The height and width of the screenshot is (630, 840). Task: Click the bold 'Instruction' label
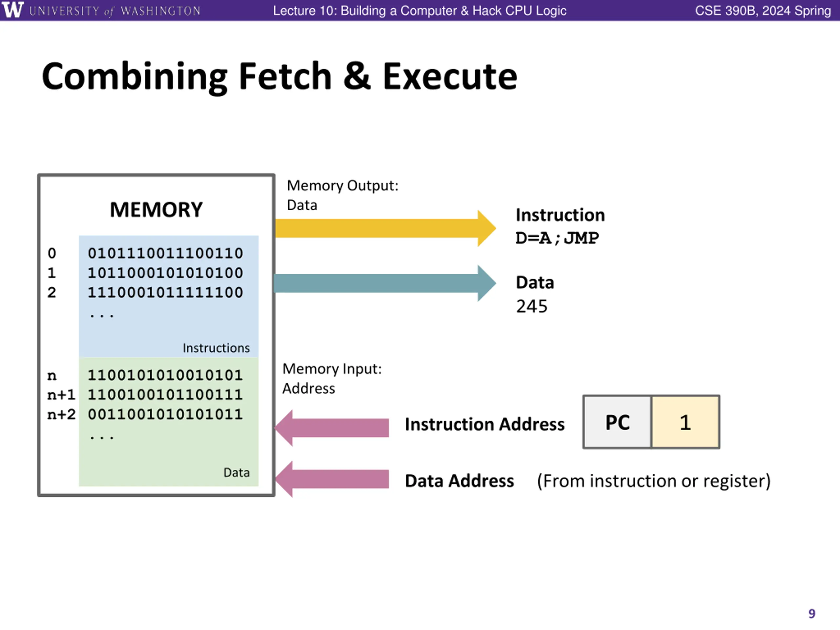click(560, 215)
